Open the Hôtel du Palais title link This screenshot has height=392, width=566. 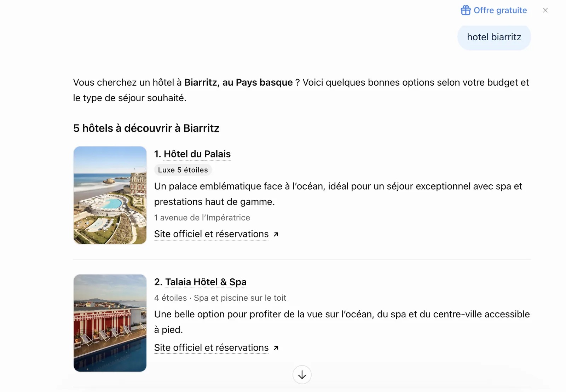[197, 154]
